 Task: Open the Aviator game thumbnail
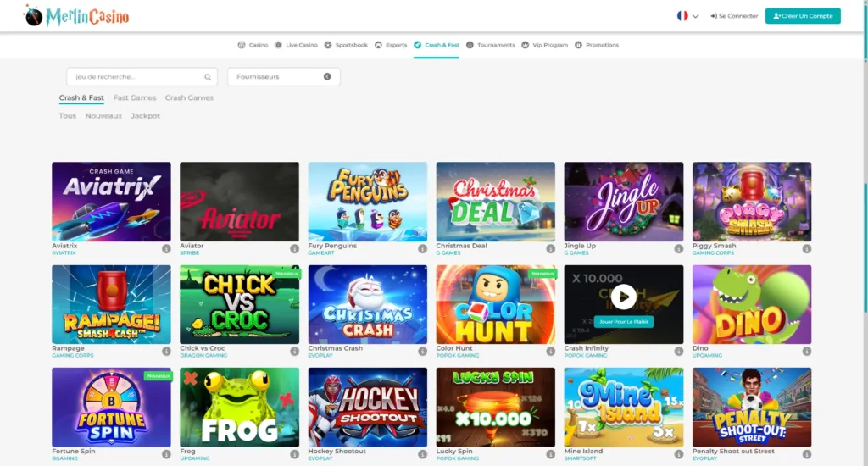coord(239,202)
